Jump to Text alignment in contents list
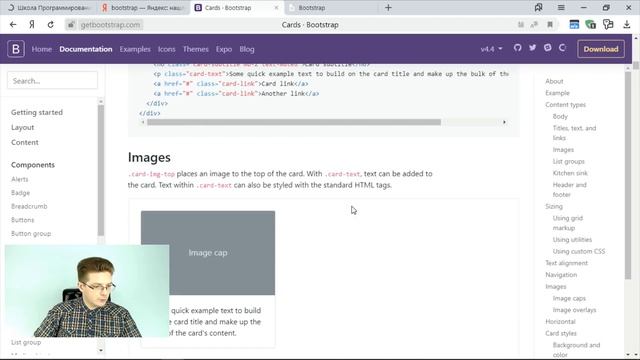The image size is (640, 360). tap(567, 263)
